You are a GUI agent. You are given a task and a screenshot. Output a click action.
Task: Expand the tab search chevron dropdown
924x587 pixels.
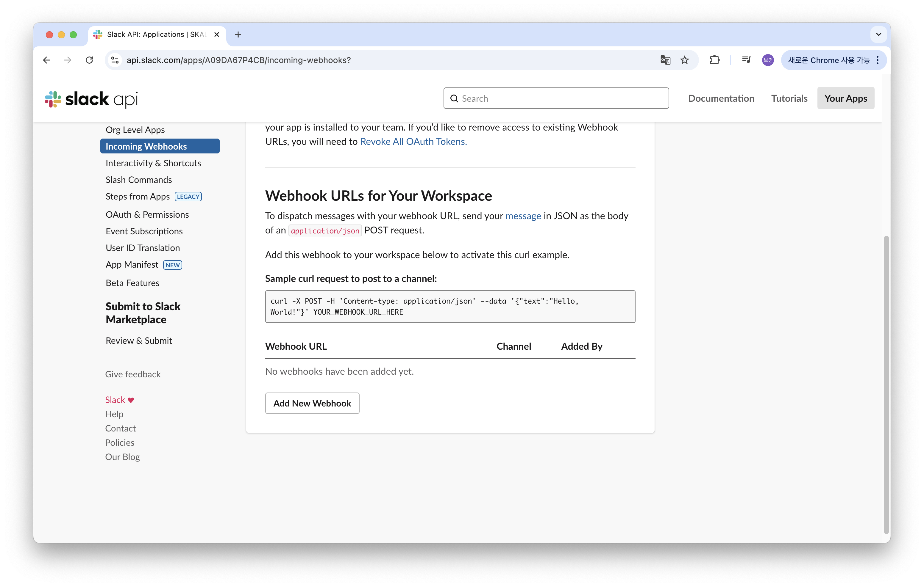(x=878, y=34)
